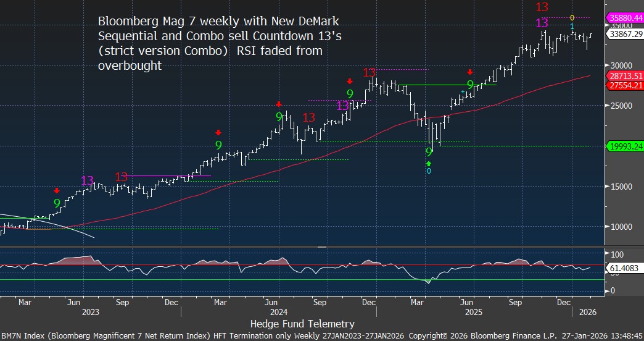Click the red down arrow above June 2024's green 9
Screen dimensions: 644x341
tap(279, 104)
